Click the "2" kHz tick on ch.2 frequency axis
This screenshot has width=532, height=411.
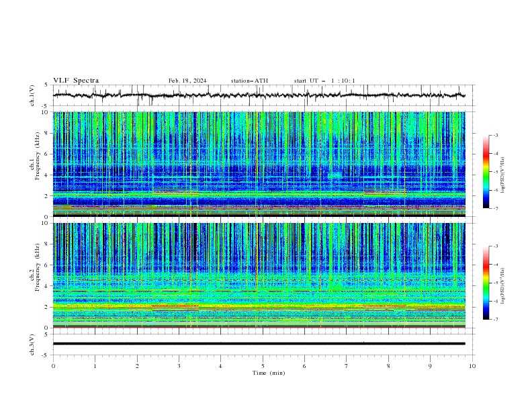(x=48, y=307)
